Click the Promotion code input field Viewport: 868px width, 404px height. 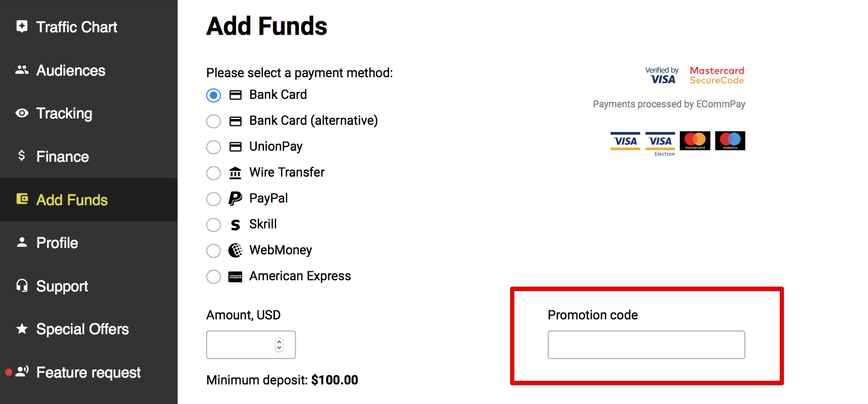pos(647,345)
